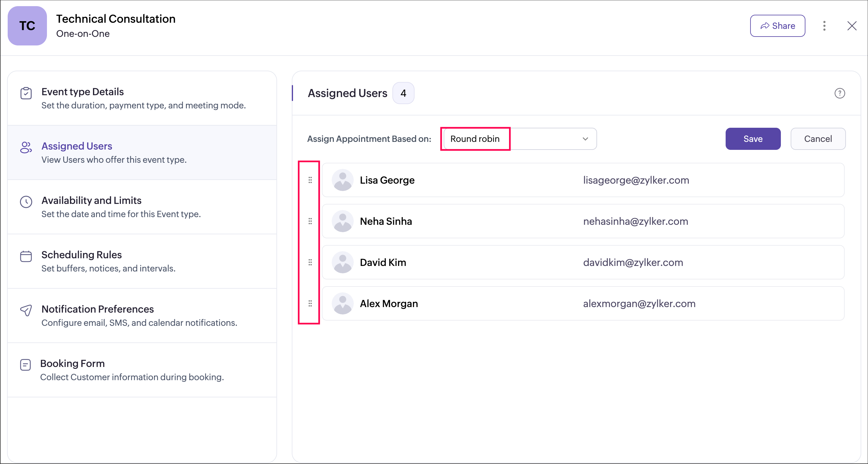The image size is (868, 464).
Task: Open the three-dot more options menu
Action: click(824, 26)
